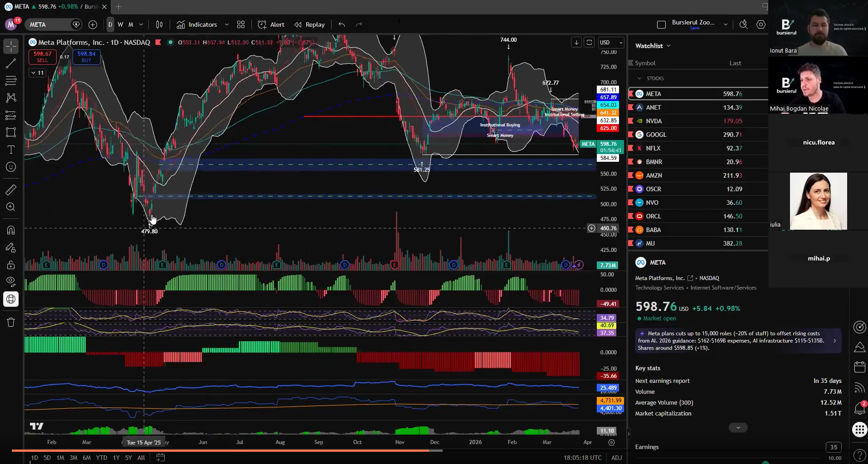
Task: Expand the timeframe dropdown next to M
Action: click(141, 24)
